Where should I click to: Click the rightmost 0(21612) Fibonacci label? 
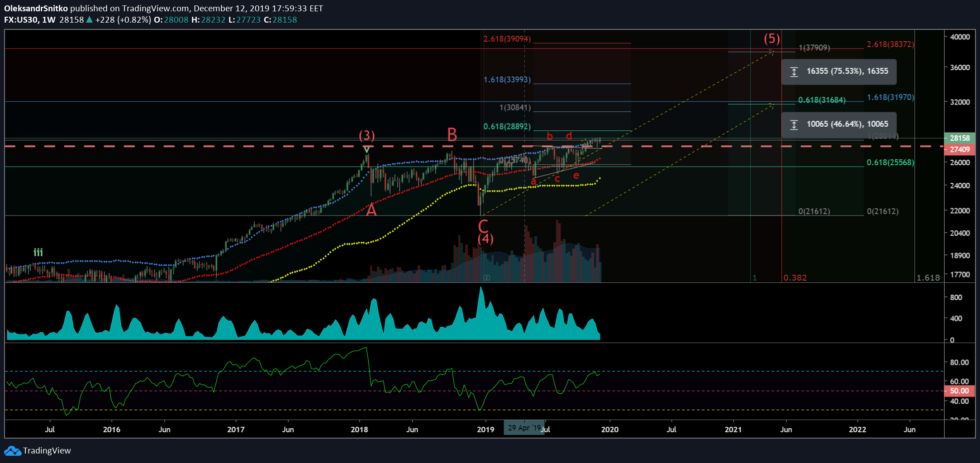coord(883,211)
